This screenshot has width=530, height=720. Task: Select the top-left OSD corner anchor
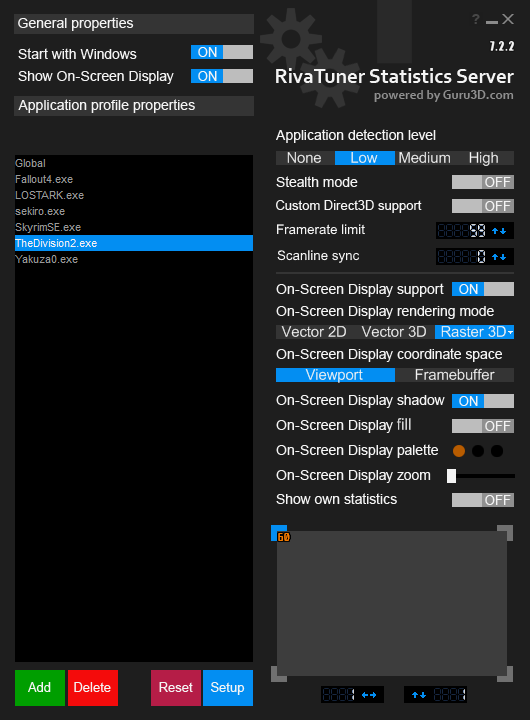click(279, 533)
